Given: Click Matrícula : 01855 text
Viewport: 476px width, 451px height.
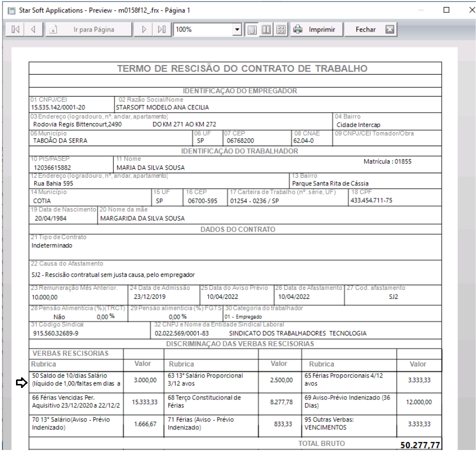Looking at the screenshot, I should (x=387, y=162).
